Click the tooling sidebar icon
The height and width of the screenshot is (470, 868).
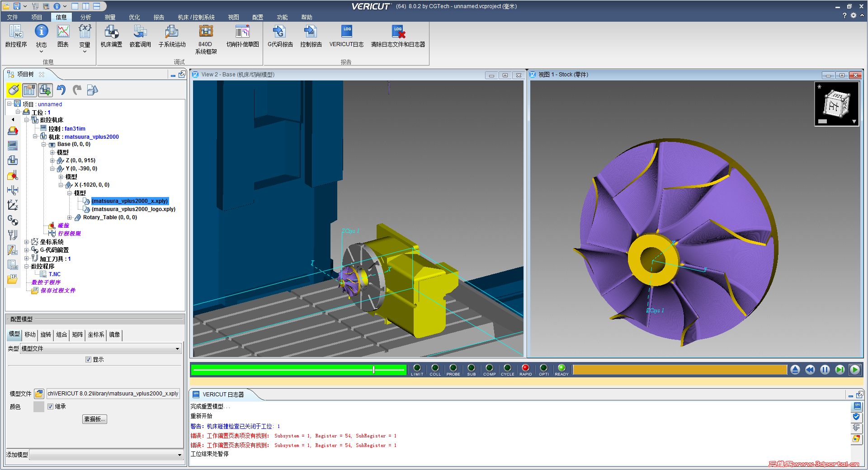click(x=13, y=235)
